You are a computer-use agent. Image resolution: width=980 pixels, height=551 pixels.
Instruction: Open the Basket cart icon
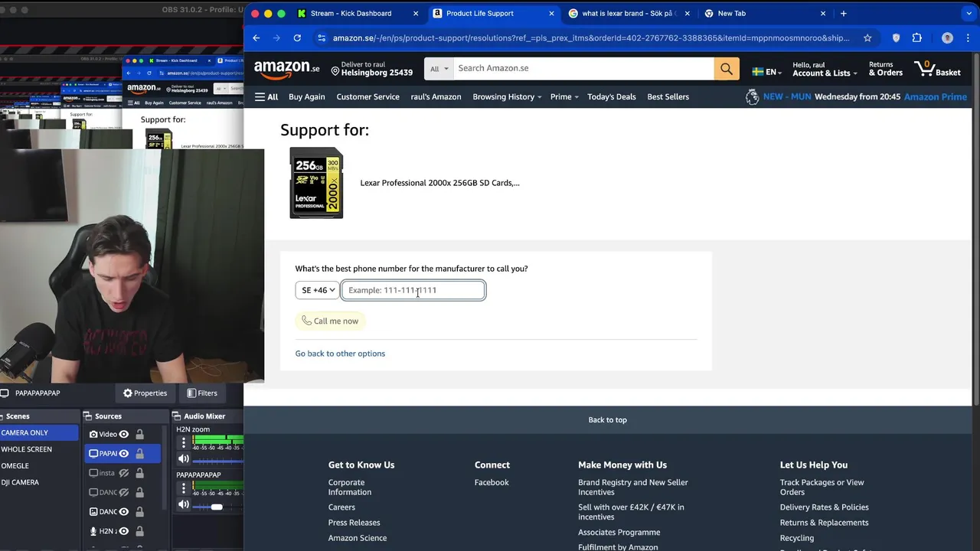938,69
